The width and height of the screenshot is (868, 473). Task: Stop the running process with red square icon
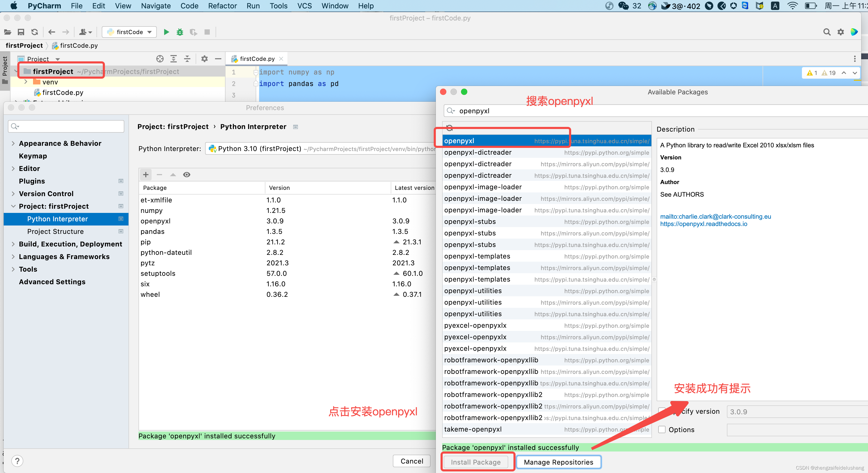coord(207,32)
